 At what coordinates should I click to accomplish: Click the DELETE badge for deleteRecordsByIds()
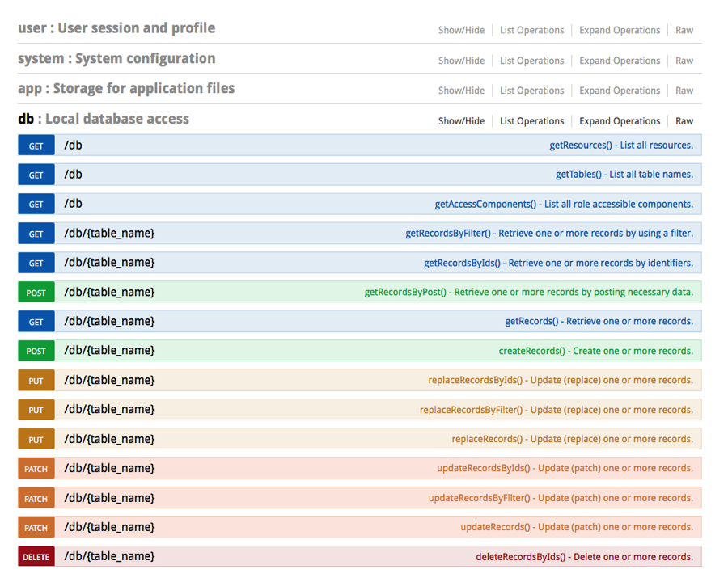36,557
